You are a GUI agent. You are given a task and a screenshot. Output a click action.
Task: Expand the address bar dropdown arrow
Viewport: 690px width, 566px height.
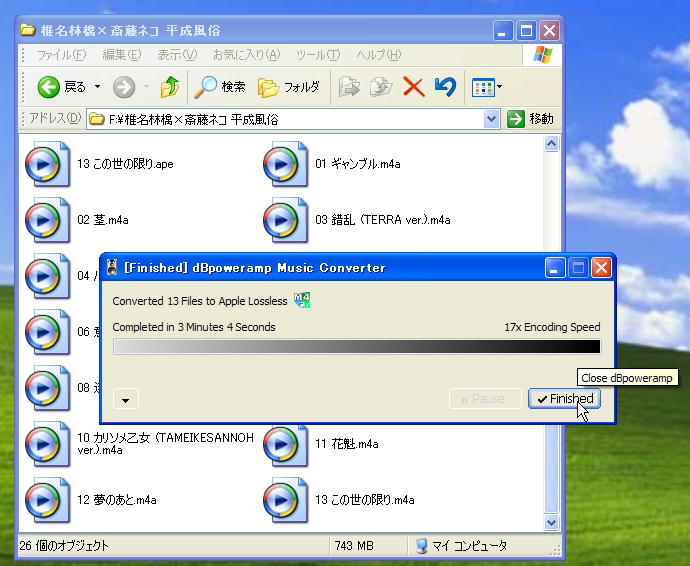point(491,119)
